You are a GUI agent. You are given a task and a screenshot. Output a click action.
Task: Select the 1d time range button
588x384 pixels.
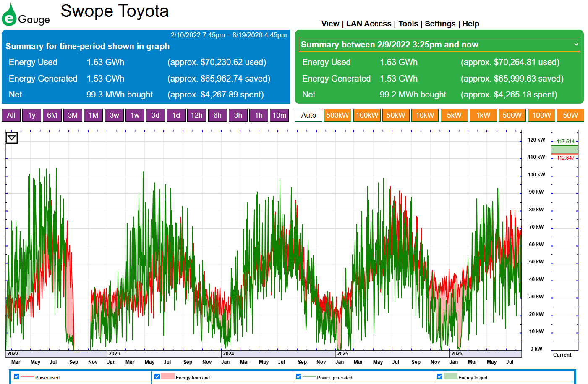click(176, 115)
